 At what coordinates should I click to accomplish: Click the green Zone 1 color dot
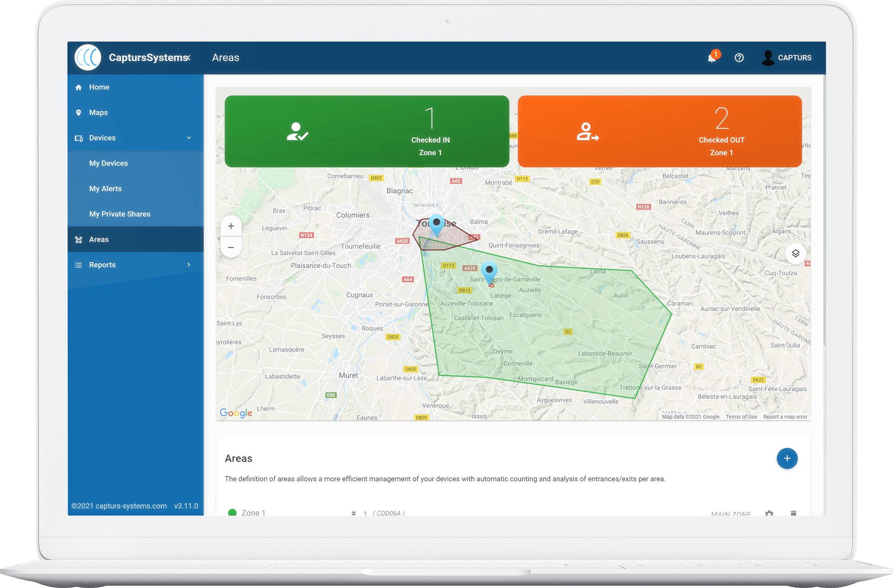pos(232,512)
